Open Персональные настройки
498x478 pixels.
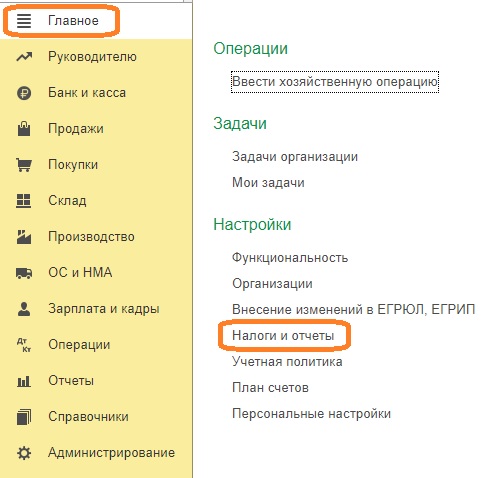tap(312, 413)
